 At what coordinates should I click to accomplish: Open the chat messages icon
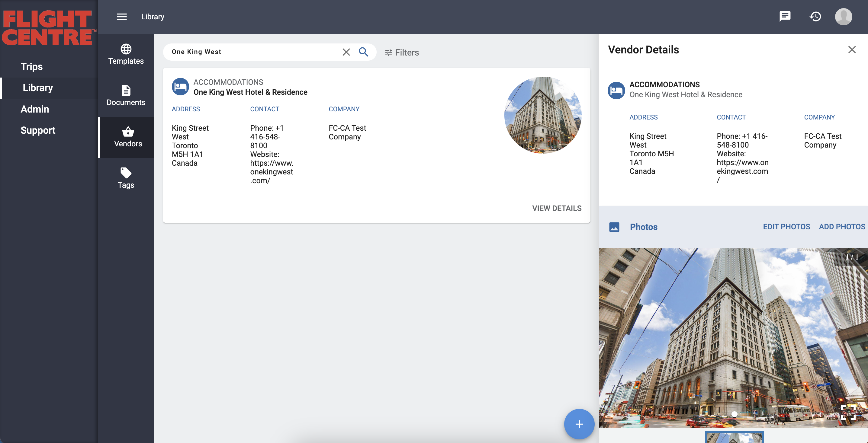click(x=785, y=16)
